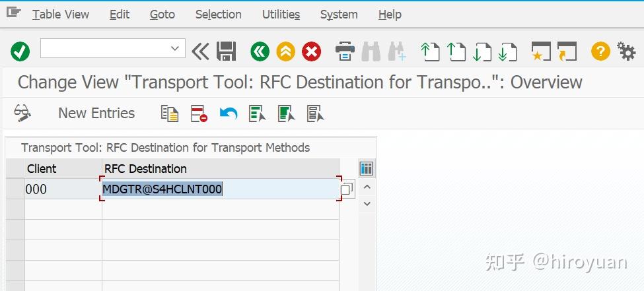Image resolution: width=644 pixels, height=291 pixels.
Task: Cancel with the red X icon
Action: tap(311, 51)
